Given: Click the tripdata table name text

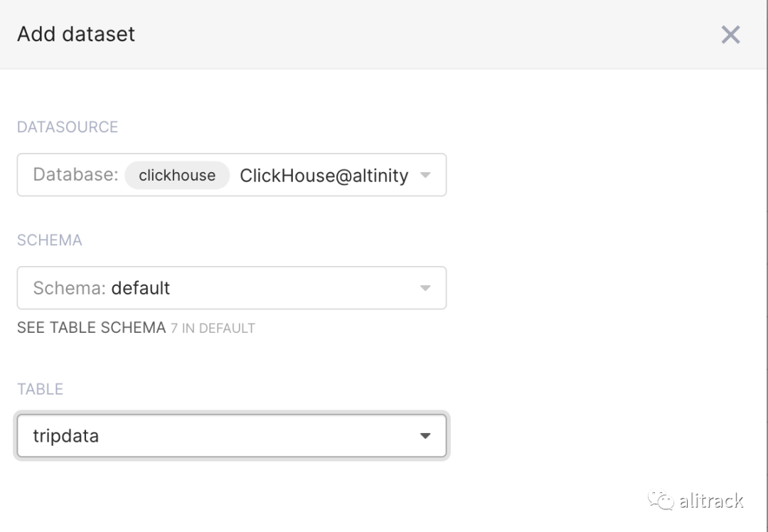Looking at the screenshot, I should 66,436.
